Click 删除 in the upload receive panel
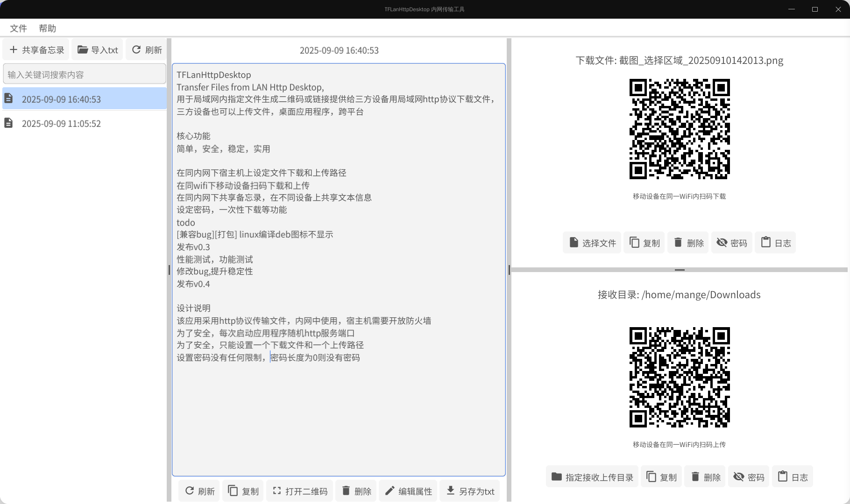 pos(705,477)
